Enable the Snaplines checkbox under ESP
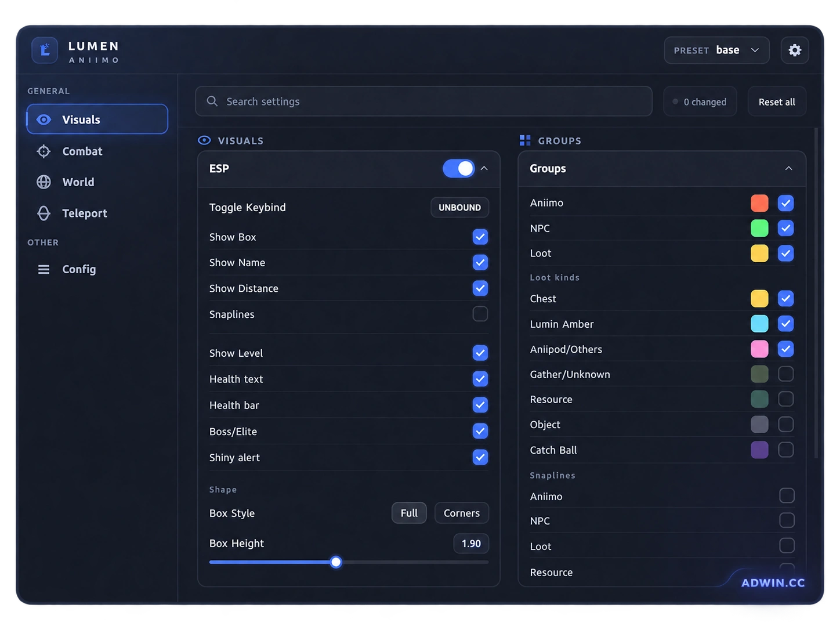 click(x=480, y=314)
